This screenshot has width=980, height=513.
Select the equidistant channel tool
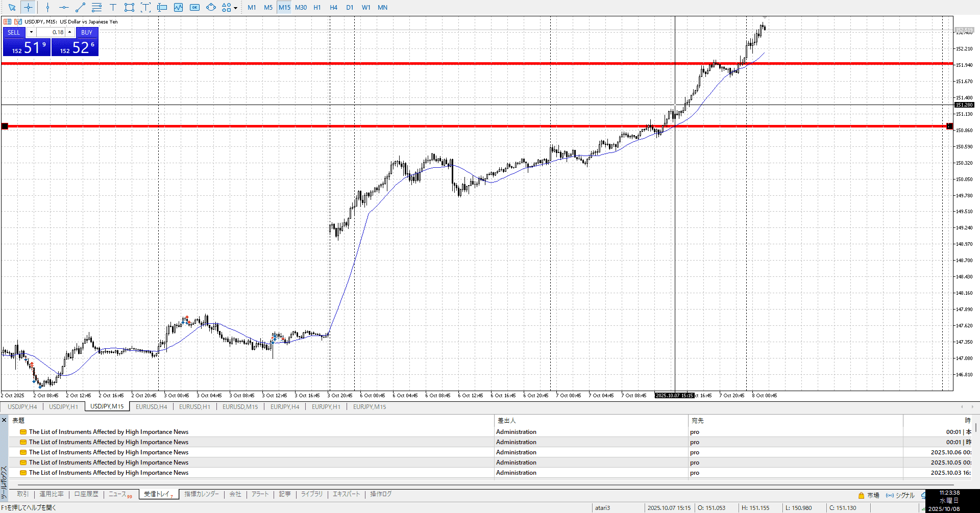[x=96, y=8]
